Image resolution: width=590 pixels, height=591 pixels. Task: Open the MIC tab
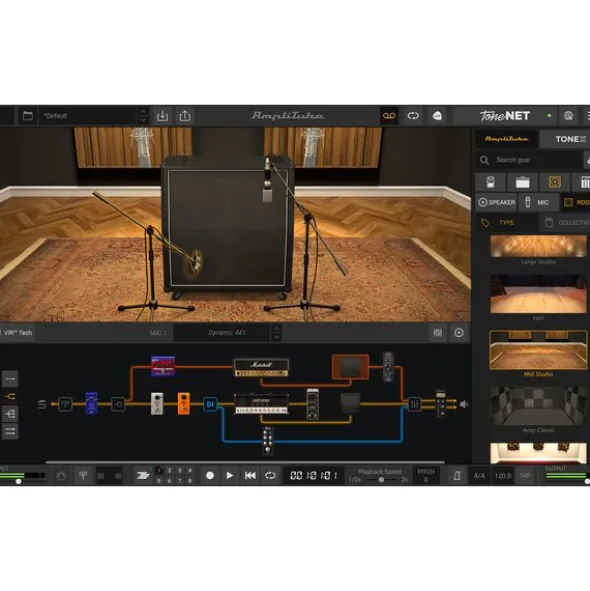[x=538, y=202]
